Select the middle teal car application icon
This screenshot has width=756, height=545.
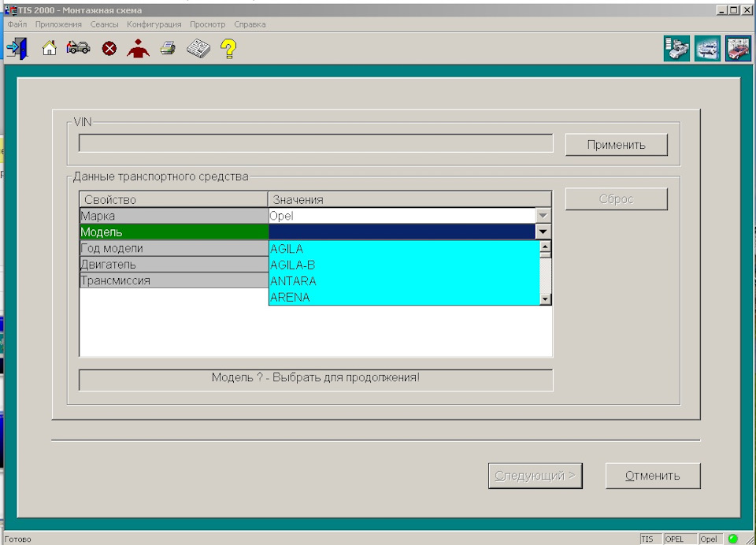707,48
